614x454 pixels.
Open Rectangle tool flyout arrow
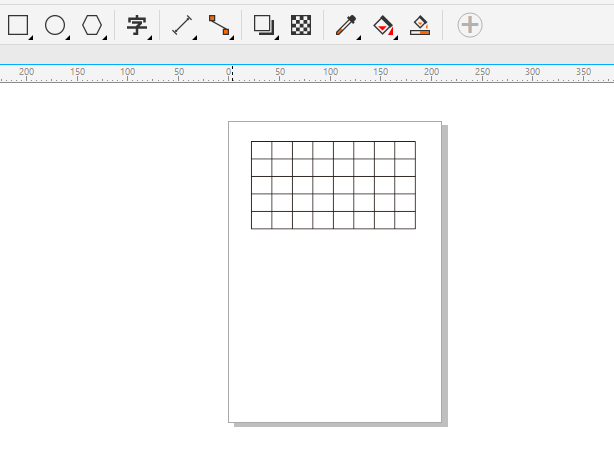(x=31, y=38)
